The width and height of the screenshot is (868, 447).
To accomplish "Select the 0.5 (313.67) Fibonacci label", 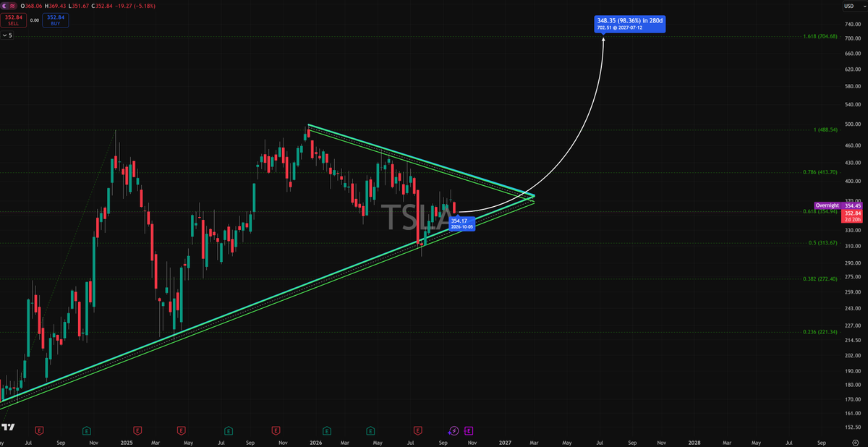I will pos(823,242).
